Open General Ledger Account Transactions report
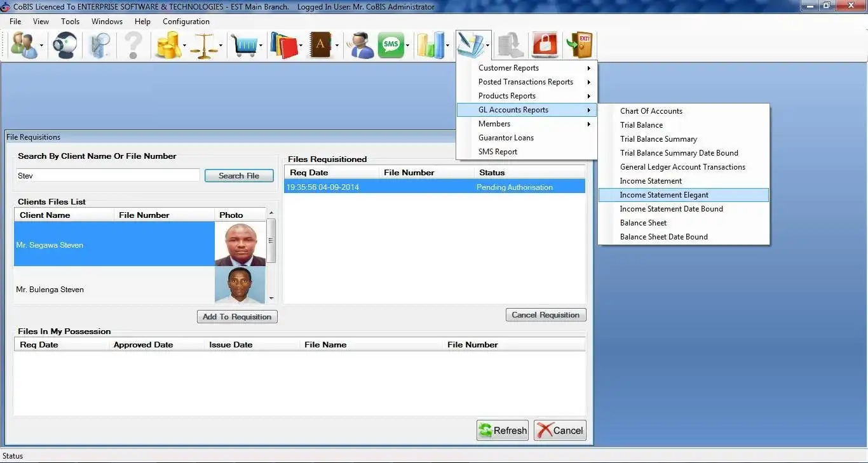 pos(684,167)
